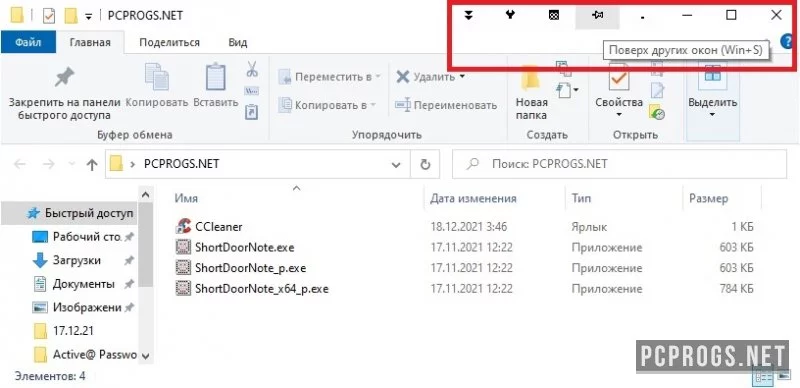Click the new folder quick access toolbar icon
Viewport: 800px width, 388px height.
click(x=71, y=16)
